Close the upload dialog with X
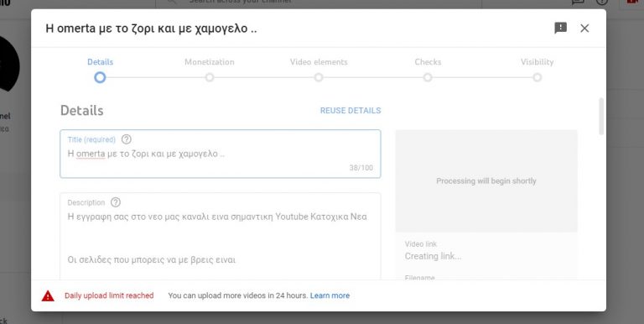 click(584, 28)
